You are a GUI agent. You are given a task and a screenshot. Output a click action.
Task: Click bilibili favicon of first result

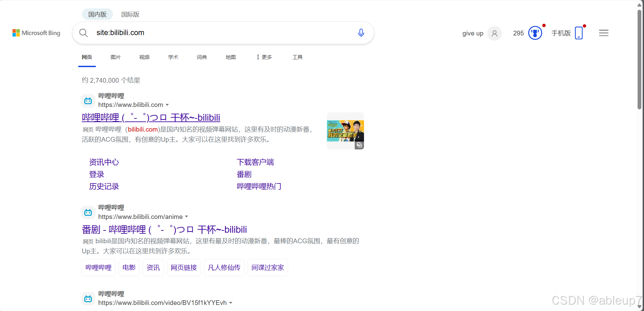[x=88, y=101]
